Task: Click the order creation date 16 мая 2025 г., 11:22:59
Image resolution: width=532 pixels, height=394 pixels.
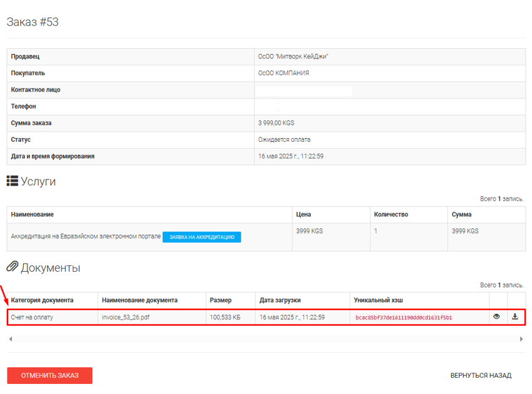Action: [x=290, y=156]
